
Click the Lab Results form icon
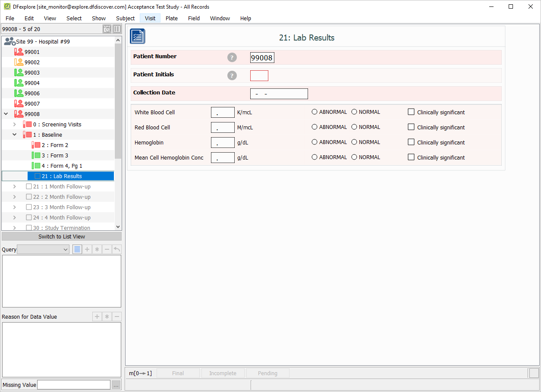tap(138, 36)
